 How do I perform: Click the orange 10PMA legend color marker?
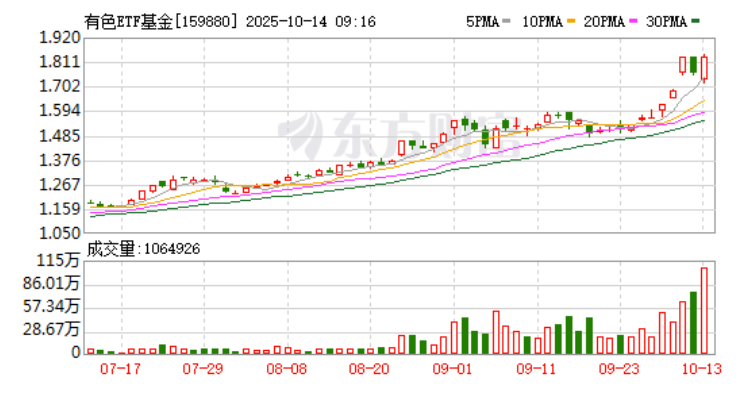(571, 21)
